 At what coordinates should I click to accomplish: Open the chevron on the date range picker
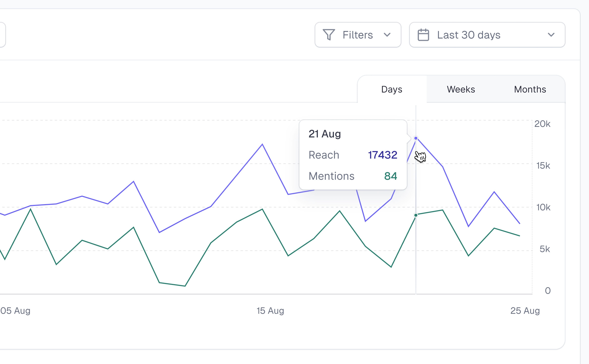[x=551, y=35]
